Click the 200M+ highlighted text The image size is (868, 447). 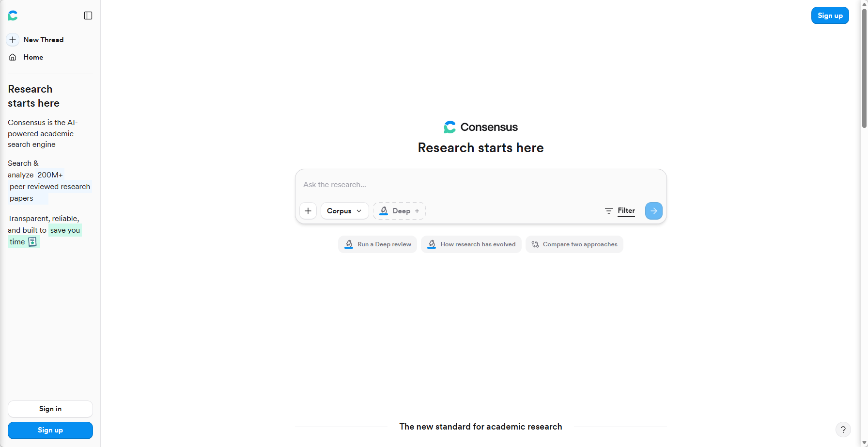tap(50, 175)
